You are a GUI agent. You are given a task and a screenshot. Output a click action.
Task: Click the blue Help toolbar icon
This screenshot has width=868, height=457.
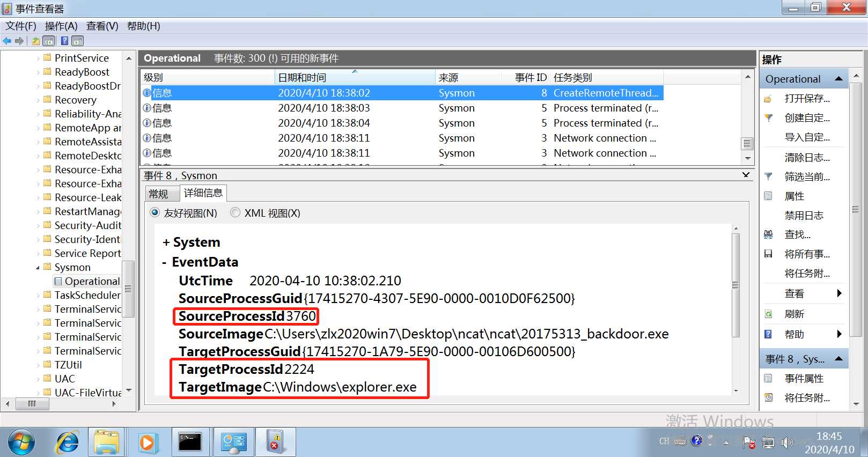point(64,41)
